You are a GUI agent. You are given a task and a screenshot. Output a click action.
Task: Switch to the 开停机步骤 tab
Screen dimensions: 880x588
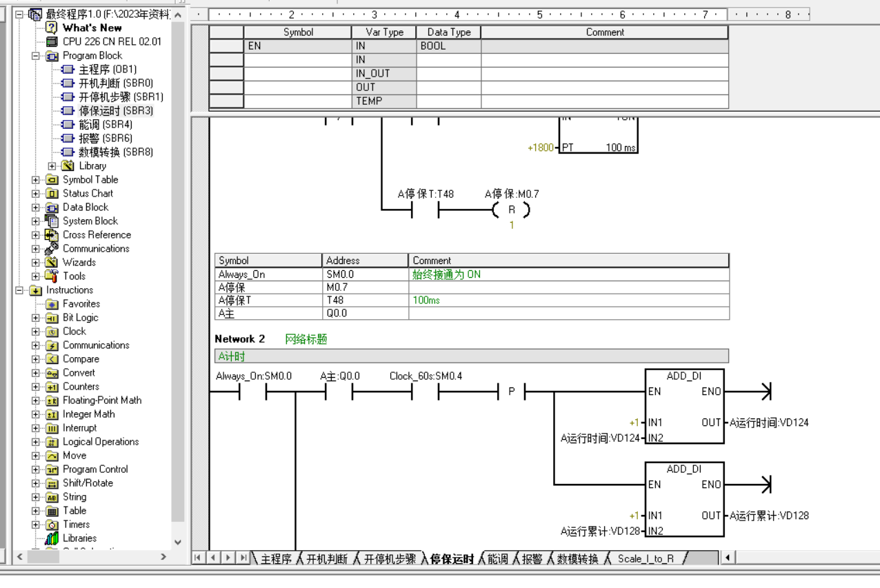(390, 558)
